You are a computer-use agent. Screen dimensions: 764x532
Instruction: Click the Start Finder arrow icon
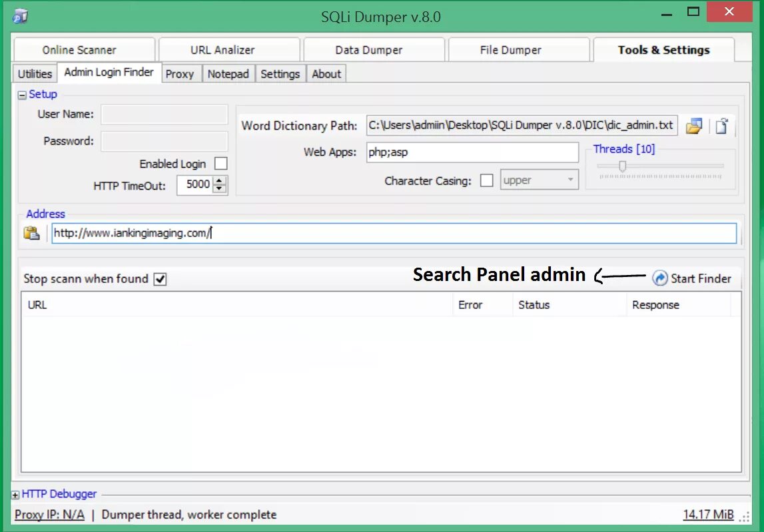click(659, 278)
